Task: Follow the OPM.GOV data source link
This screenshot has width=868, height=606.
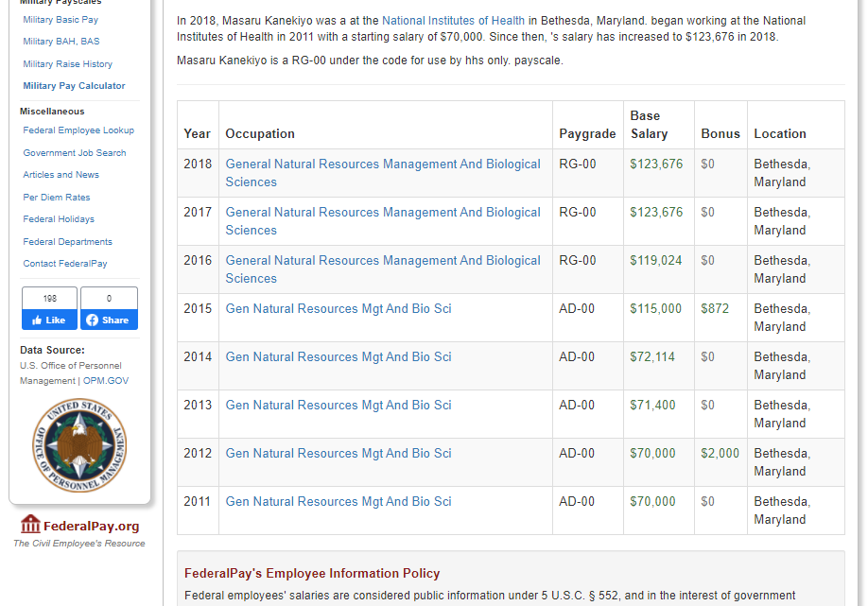Action: (x=106, y=381)
